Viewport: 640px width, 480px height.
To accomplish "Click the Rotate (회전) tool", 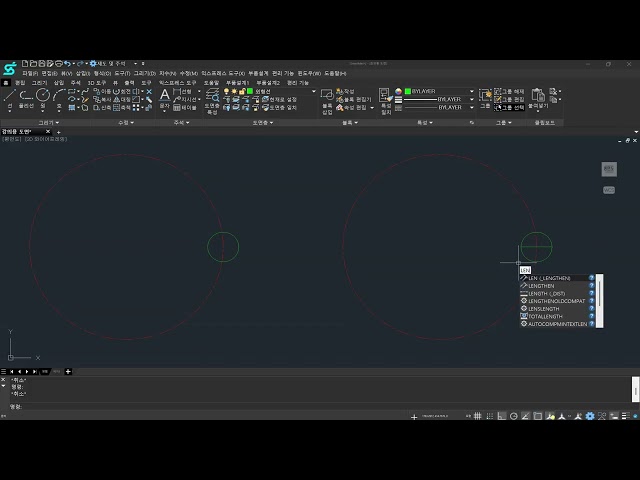I will coord(122,91).
